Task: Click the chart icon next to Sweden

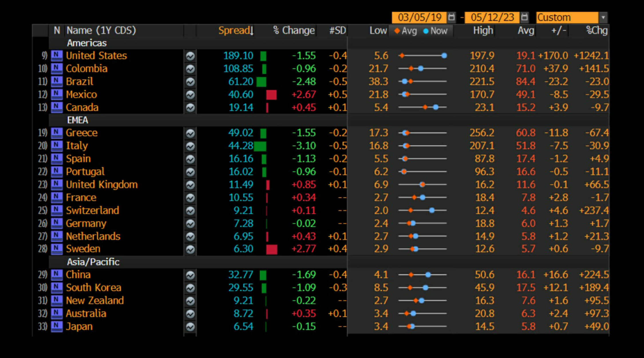Action: (190, 249)
